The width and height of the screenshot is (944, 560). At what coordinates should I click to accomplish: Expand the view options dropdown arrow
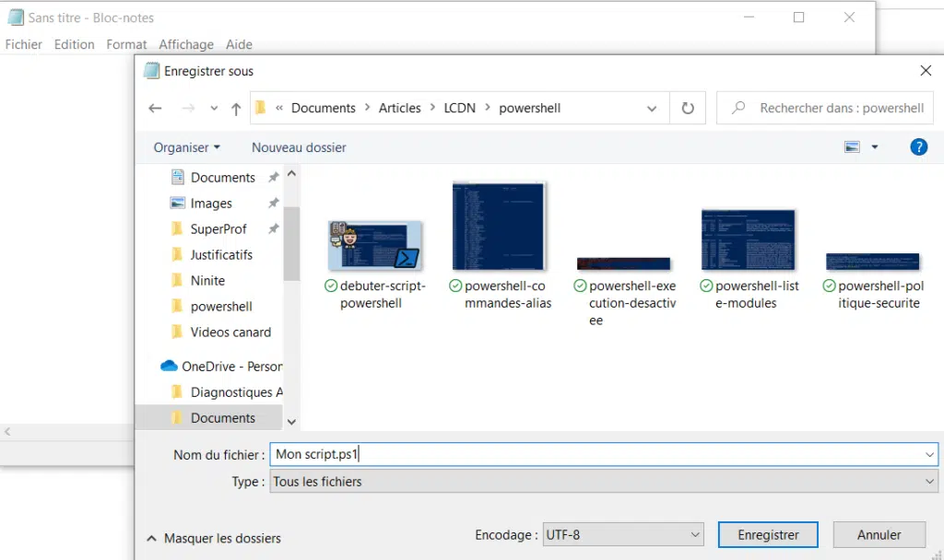(x=875, y=146)
